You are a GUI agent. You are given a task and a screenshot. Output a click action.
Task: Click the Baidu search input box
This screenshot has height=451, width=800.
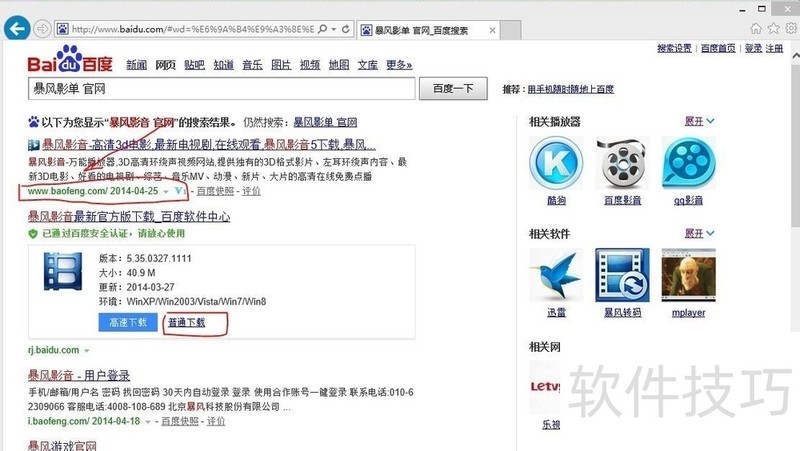pyautogui.click(x=221, y=89)
